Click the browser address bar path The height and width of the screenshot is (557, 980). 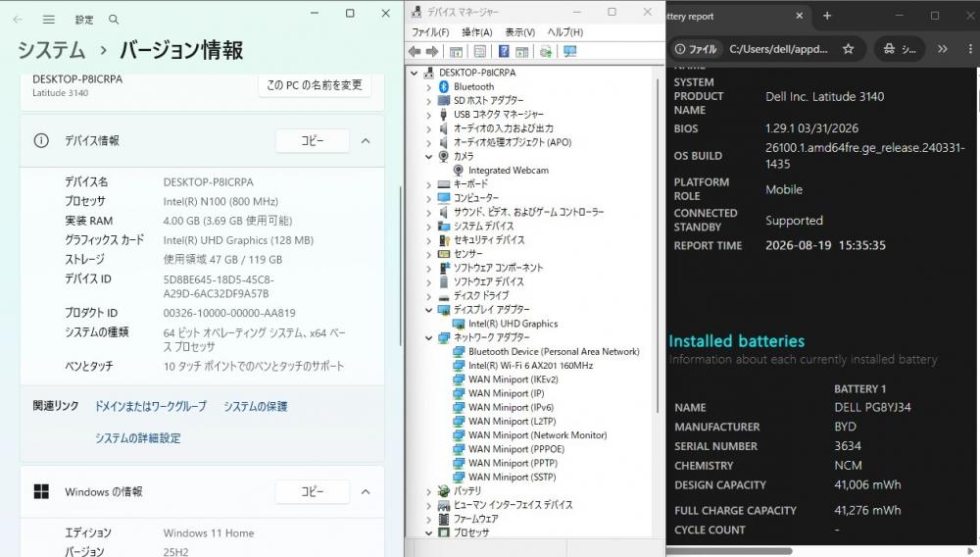click(x=778, y=49)
